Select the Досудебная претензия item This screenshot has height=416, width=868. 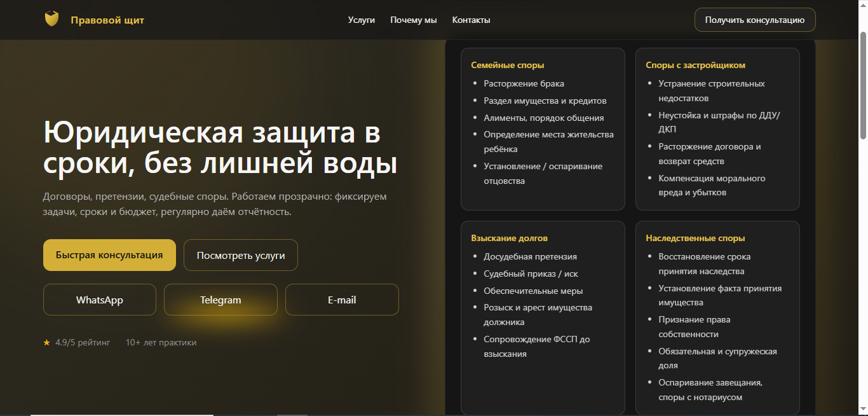[x=531, y=256]
